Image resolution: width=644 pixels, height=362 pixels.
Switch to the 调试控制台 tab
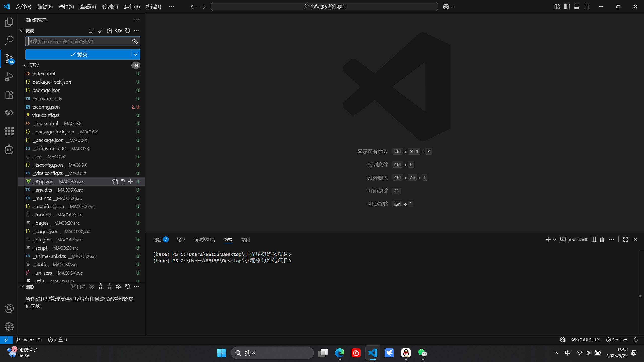point(205,240)
